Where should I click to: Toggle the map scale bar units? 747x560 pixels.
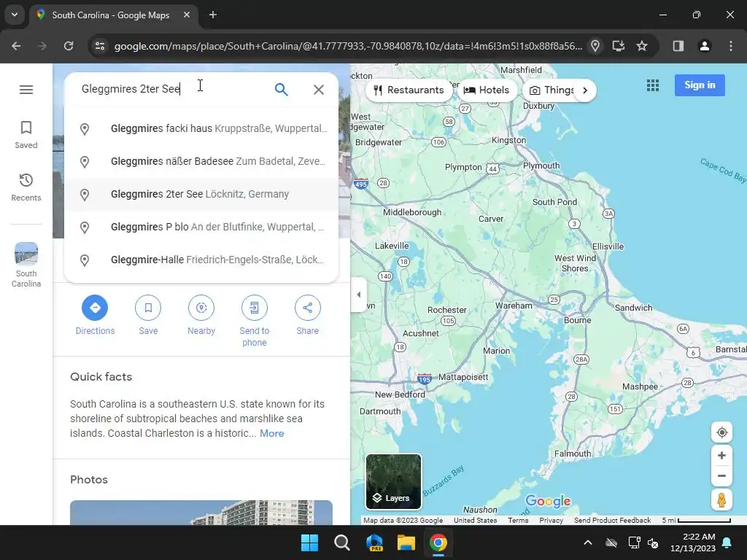tap(697, 521)
